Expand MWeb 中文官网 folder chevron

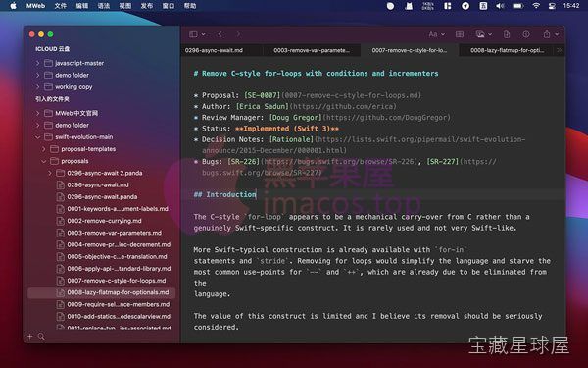[37, 113]
